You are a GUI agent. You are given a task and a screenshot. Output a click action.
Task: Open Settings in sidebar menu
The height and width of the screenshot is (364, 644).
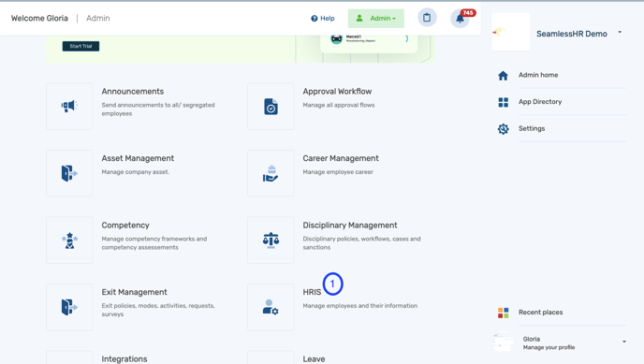click(532, 128)
